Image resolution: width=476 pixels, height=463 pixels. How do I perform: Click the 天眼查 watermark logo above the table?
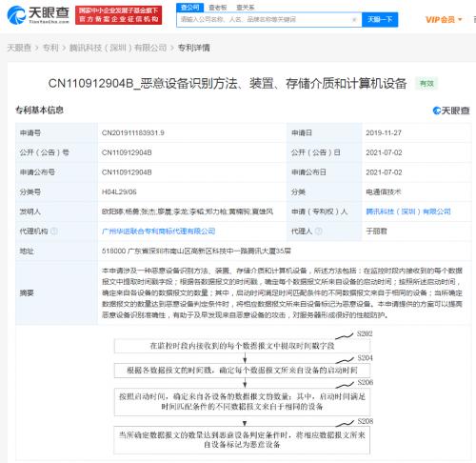[451, 111]
